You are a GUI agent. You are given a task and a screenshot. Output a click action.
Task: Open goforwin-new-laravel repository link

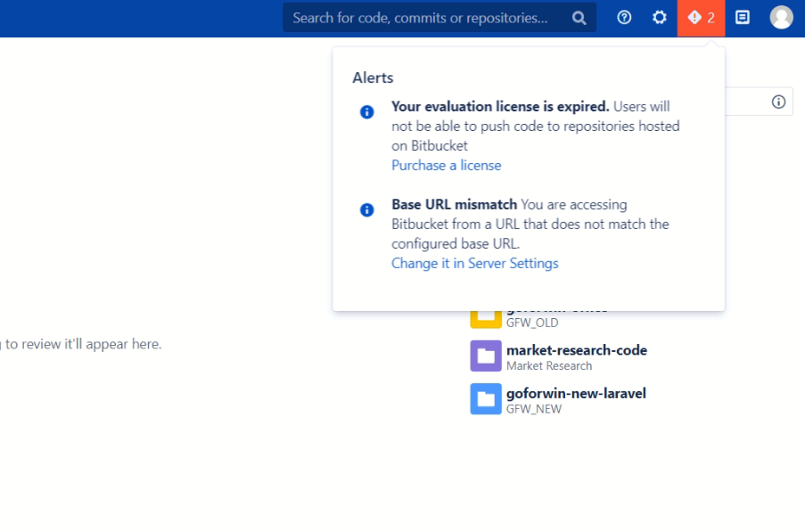coord(576,394)
